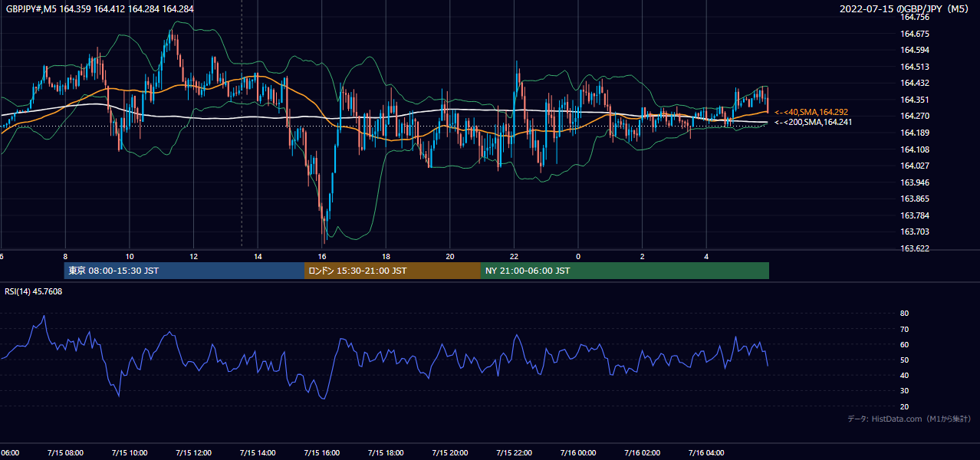Click the 2022-07-15 GBP/JPY (M5) chart title
This screenshot has width=980, height=460.
click(x=906, y=9)
